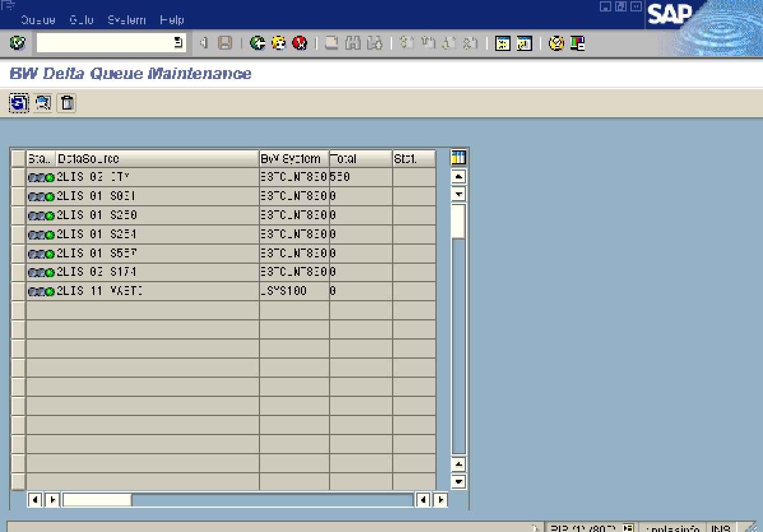Screen dimensions: 763x532
Task: Click the server name in status bar
Action: tap(672, 528)
